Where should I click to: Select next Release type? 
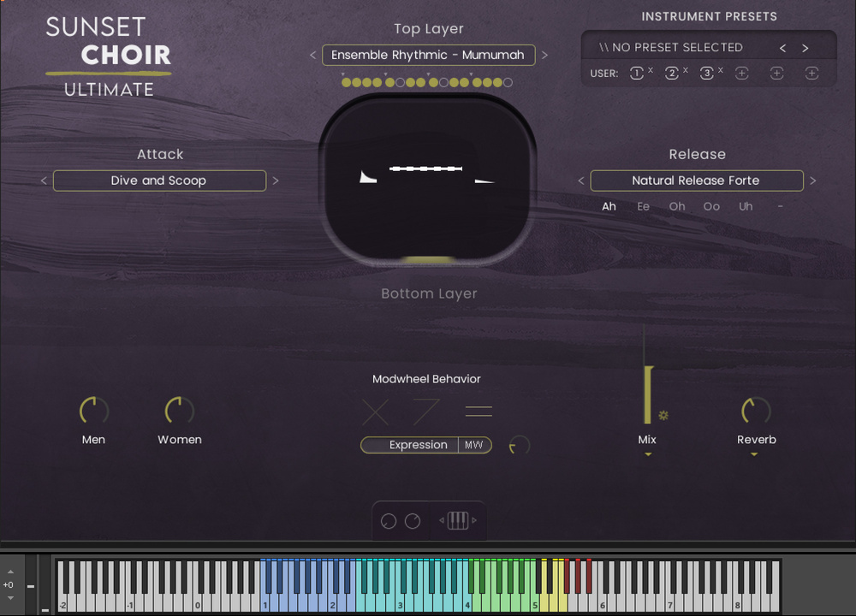tap(813, 181)
